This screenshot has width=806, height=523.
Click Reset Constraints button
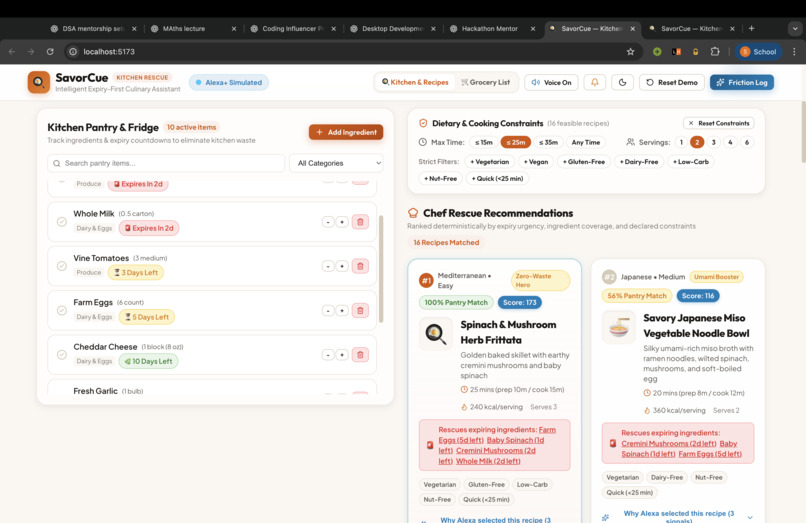719,123
